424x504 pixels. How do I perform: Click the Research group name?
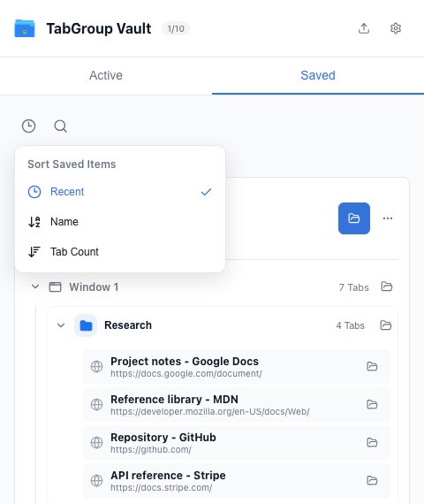(128, 325)
